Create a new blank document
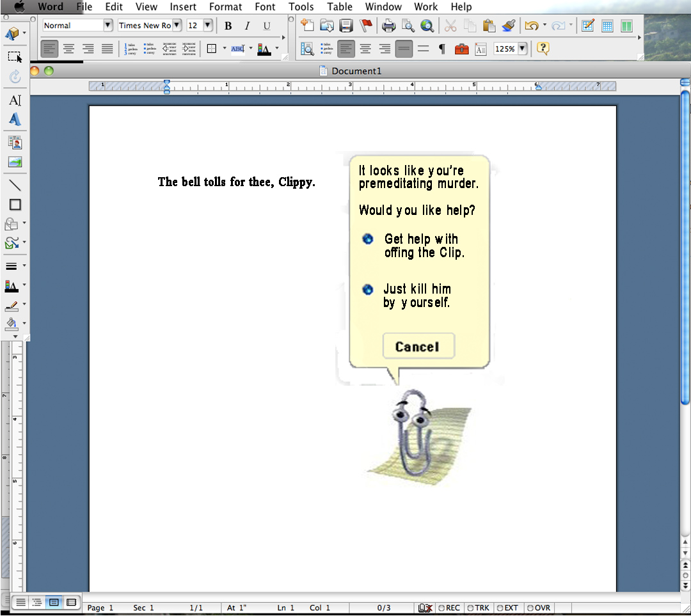This screenshot has width=691, height=616. click(x=307, y=26)
